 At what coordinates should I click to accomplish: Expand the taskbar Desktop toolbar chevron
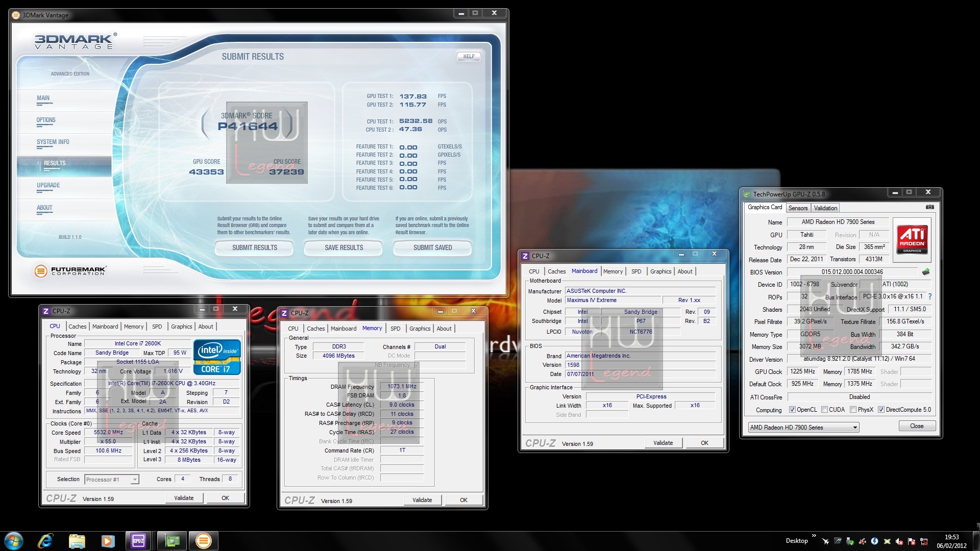point(814,536)
